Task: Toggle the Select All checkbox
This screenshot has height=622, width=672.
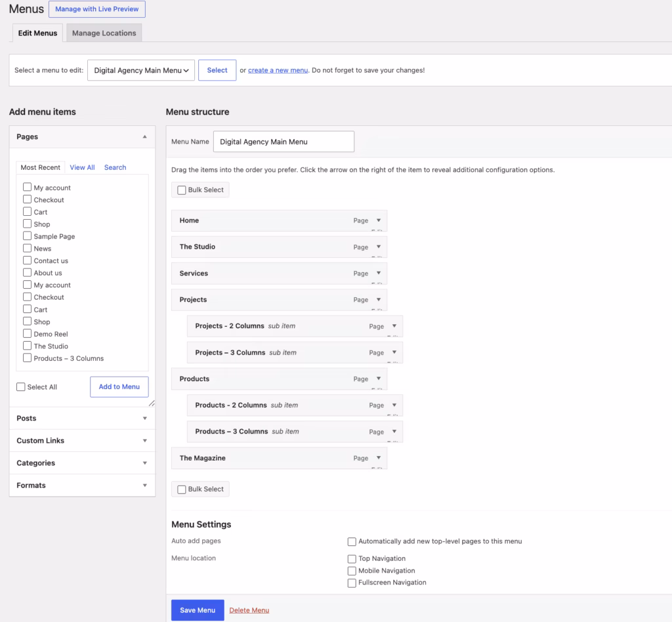Action: pyautogui.click(x=20, y=387)
